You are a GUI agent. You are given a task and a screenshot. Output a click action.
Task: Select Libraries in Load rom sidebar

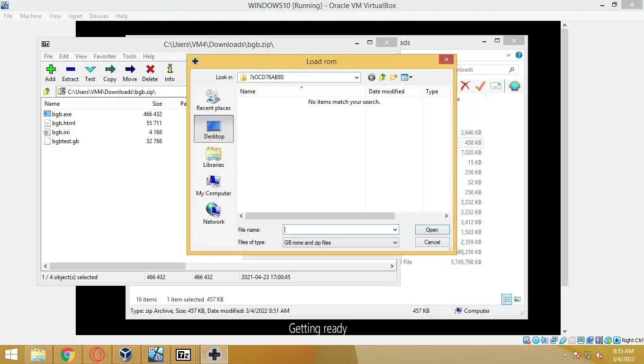tap(214, 157)
